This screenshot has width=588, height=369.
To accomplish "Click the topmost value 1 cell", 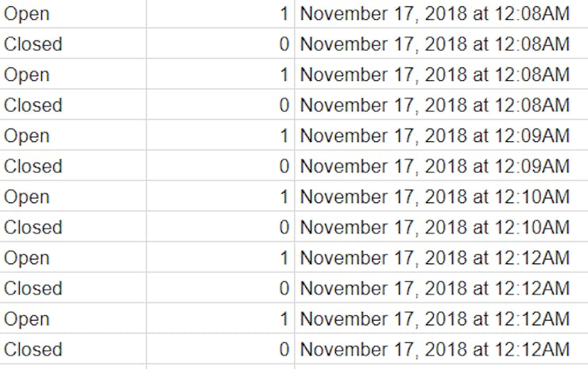I will pyautogui.click(x=221, y=13).
